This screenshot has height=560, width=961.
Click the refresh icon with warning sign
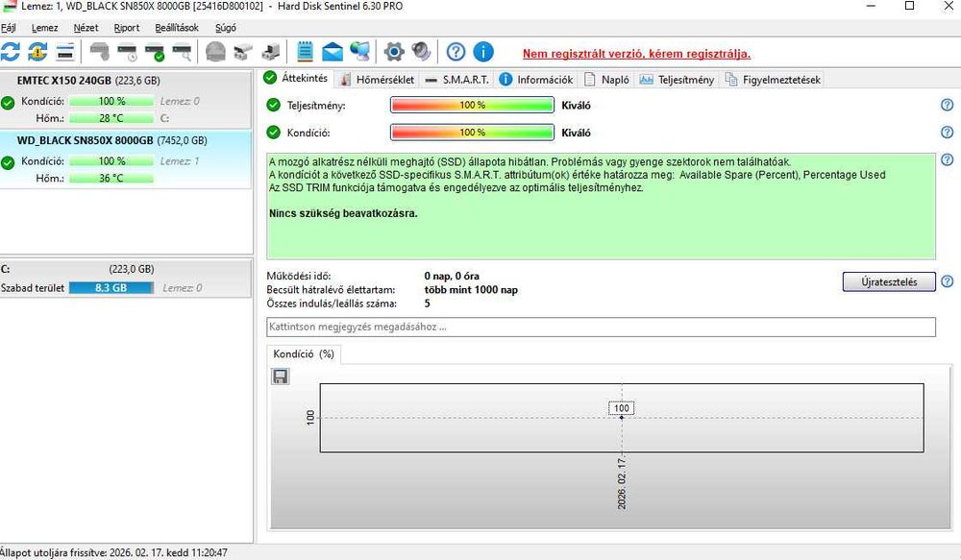tap(37, 52)
